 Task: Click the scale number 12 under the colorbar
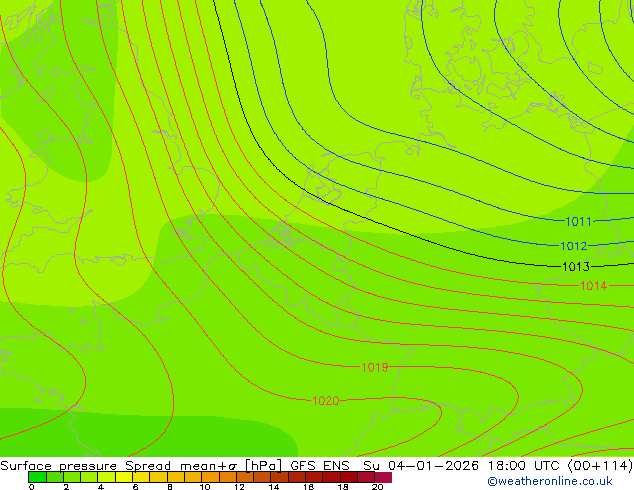click(239, 487)
